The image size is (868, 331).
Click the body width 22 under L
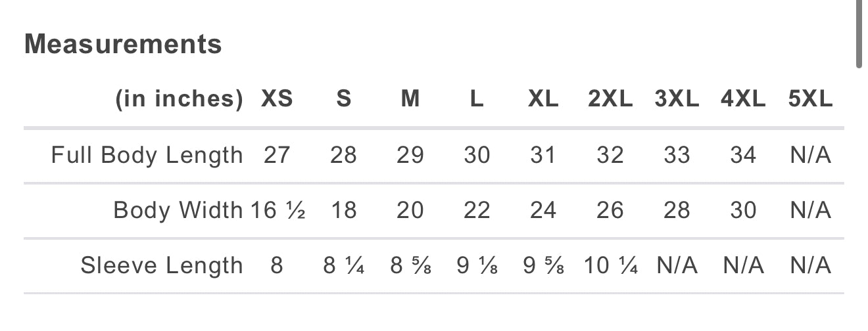pos(477,210)
